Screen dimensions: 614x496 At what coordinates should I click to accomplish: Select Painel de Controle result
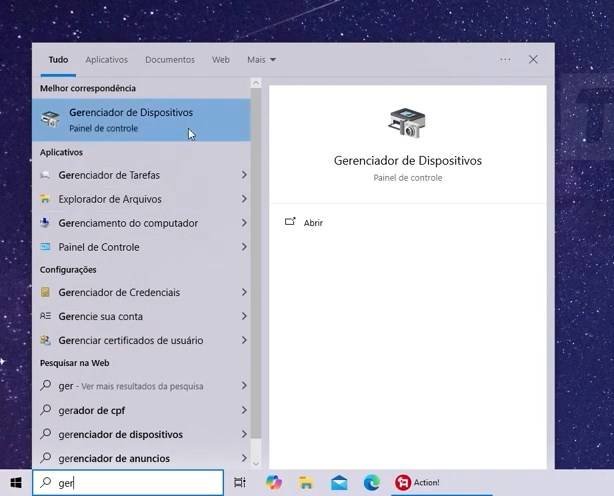pos(141,247)
